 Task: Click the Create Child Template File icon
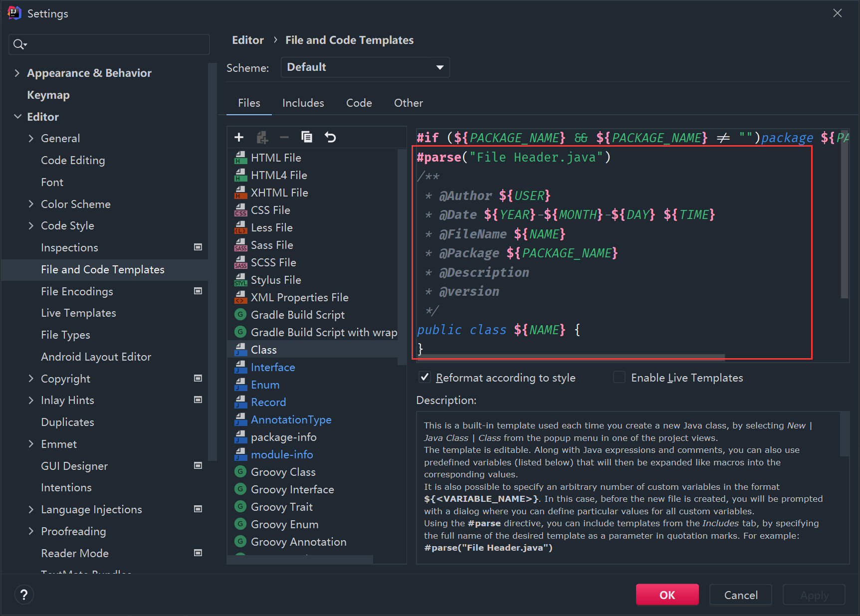262,137
